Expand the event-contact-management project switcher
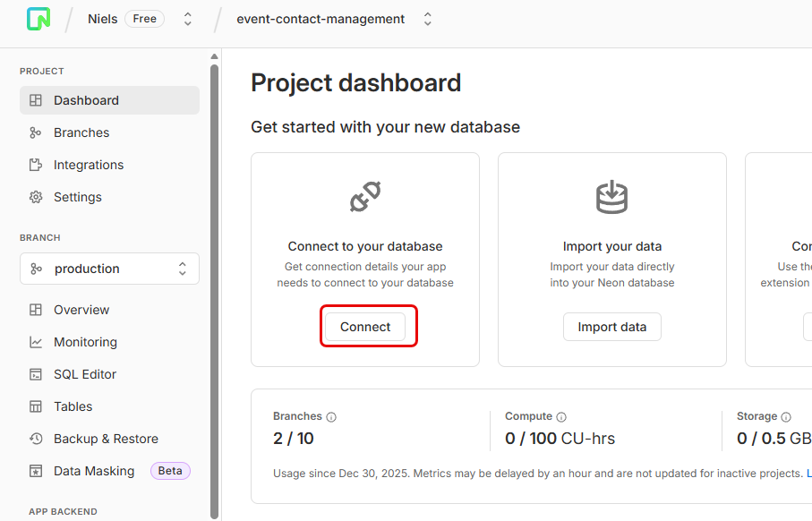This screenshot has width=812, height=521. point(427,19)
